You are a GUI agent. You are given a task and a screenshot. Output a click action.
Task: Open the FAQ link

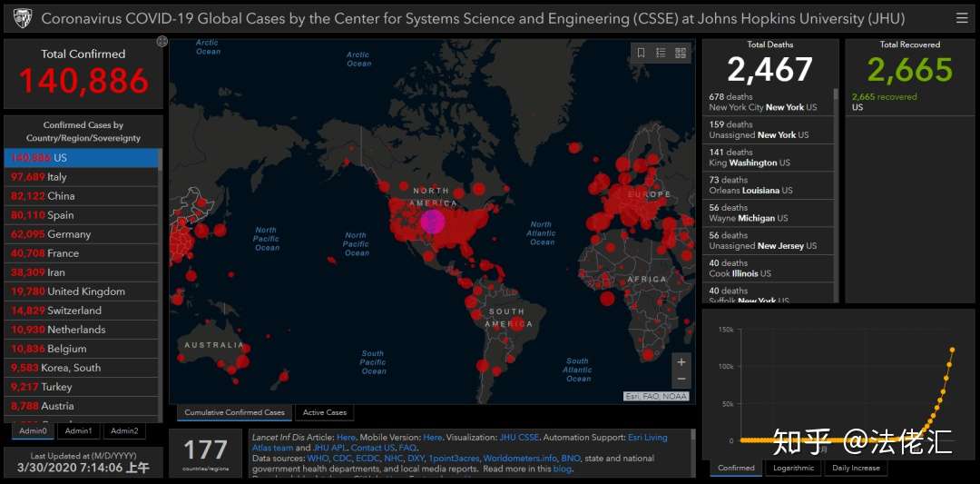[x=407, y=448]
